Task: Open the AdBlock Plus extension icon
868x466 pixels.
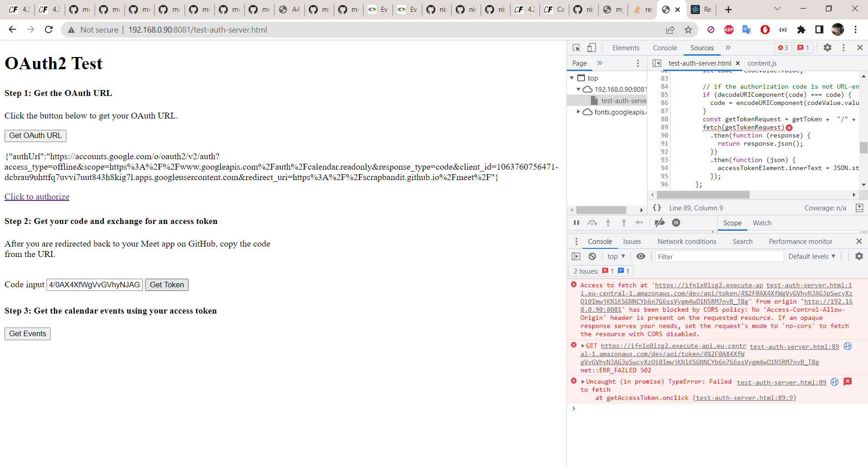Action: [x=729, y=30]
